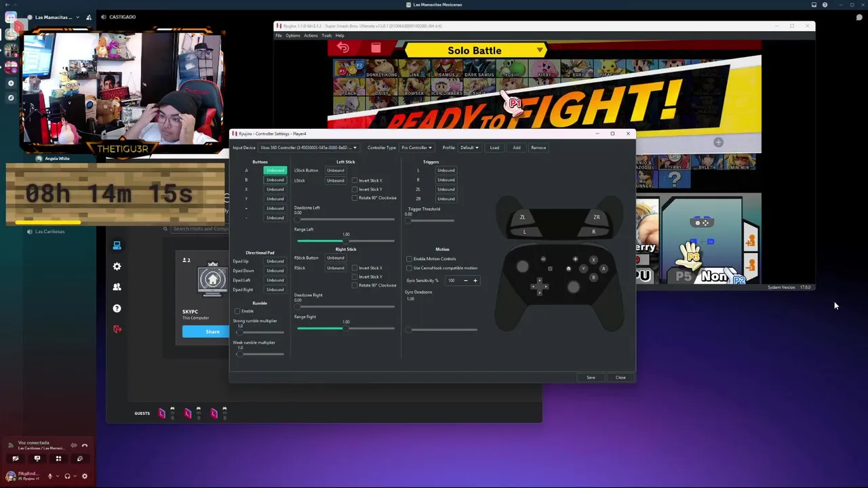The height and width of the screenshot is (488, 868).
Task: Click the Remove profile button
Action: [538, 148]
